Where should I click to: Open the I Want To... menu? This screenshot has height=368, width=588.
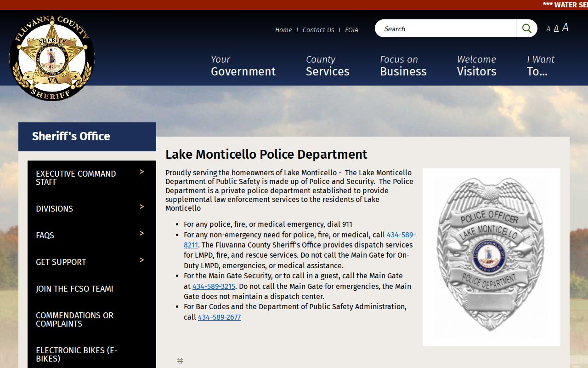[541, 66]
